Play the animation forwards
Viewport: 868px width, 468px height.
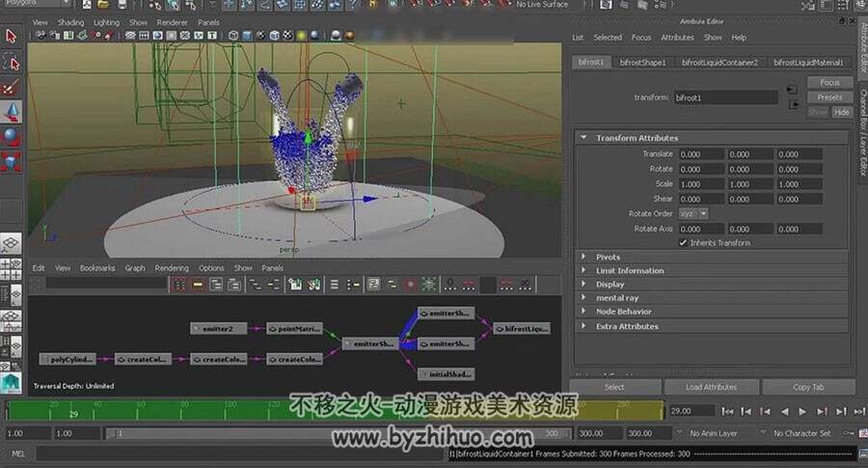point(802,411)
